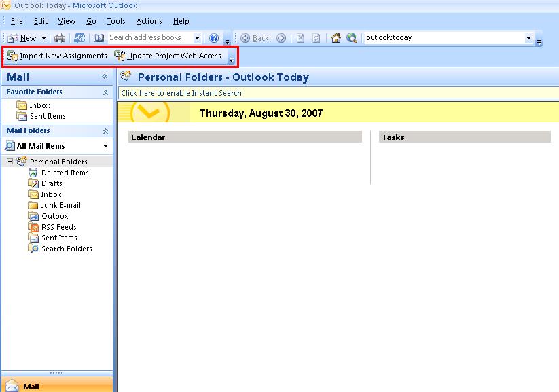Viewport: 559px width, 392px height.
Task: Open the View menu
Action: pyautogui.click(x=67, y=22)
